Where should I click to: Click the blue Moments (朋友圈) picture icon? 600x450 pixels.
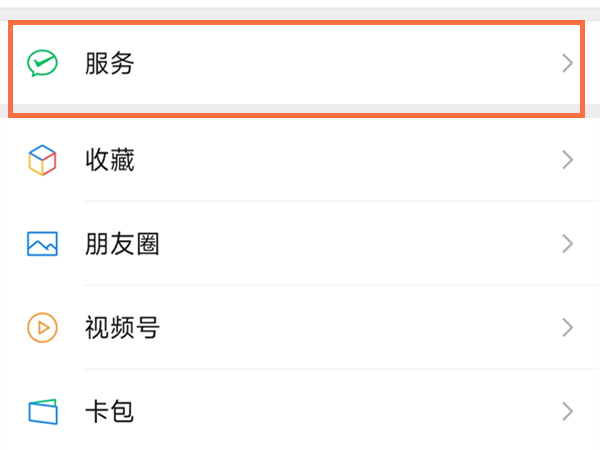pyautogui.click(x=42, y=243)
